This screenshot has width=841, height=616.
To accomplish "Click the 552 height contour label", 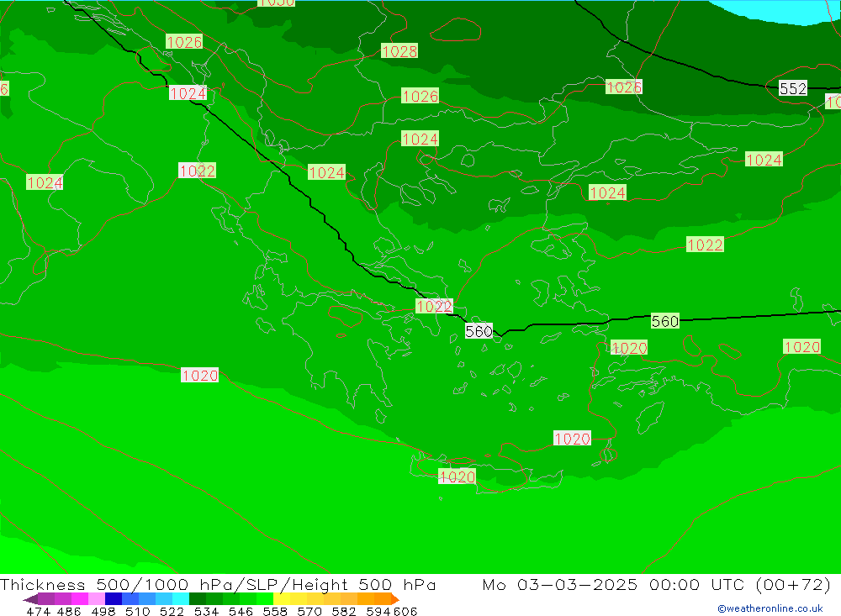I will click(793, 88).
